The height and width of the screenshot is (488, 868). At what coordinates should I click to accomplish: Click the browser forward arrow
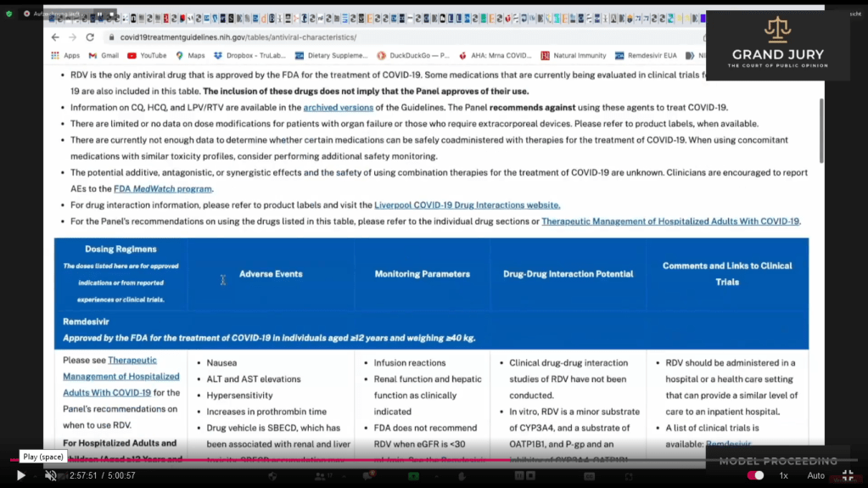click(x=73, y=37)
